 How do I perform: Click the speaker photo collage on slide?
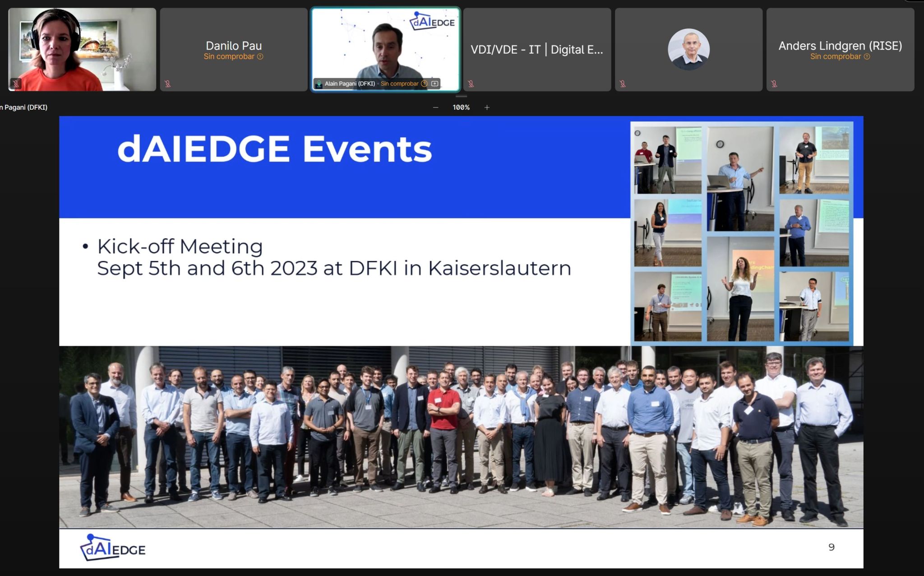click(x=742, y=233)
